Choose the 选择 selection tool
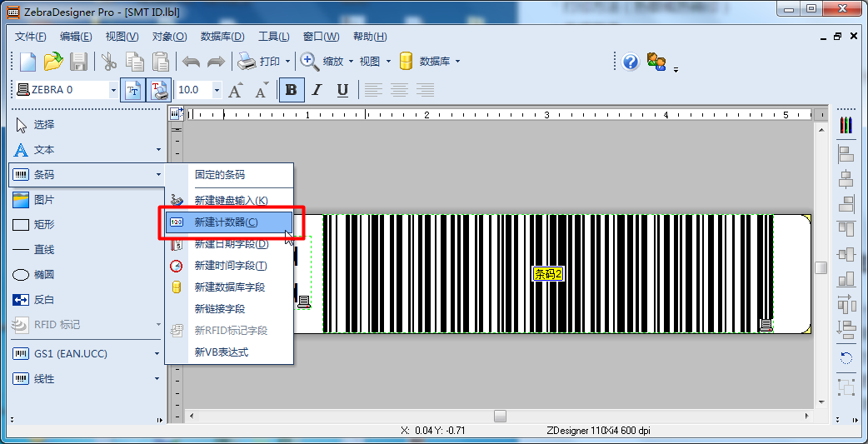This screenshot has height=444, width=868. coord(44,125)
